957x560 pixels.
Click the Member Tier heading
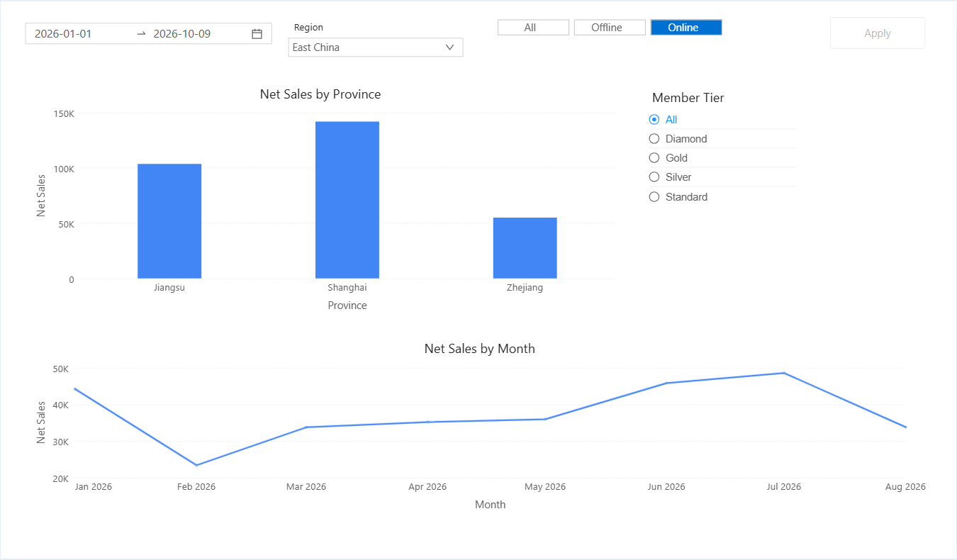pos(688,98)
